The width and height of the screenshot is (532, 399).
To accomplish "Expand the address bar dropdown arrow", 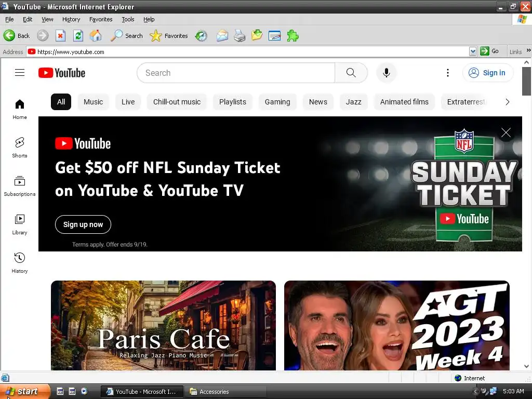I will click(473, 51).
